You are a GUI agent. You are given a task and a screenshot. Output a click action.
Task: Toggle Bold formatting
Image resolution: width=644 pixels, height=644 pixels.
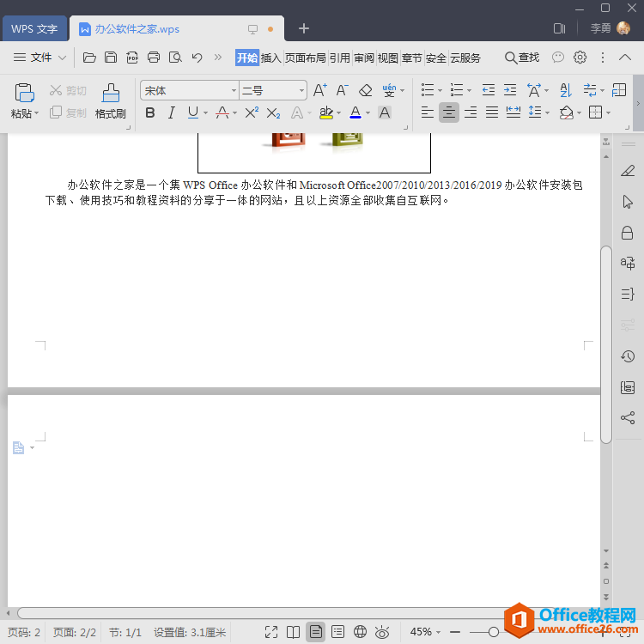tap(150, 112)
